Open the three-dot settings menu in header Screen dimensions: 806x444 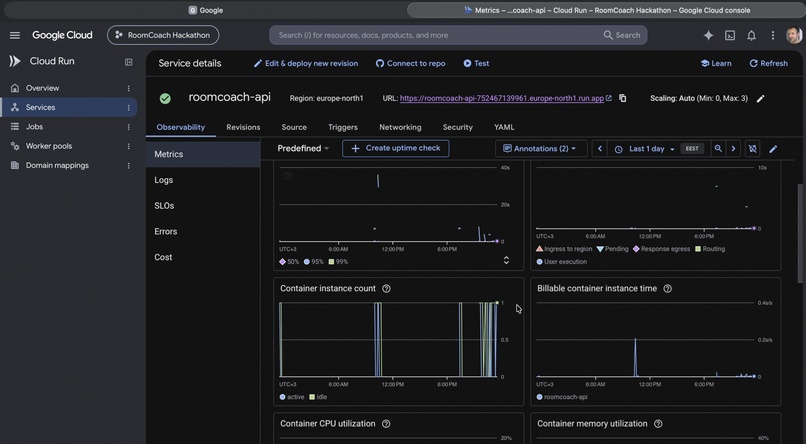tap(773, 35)
